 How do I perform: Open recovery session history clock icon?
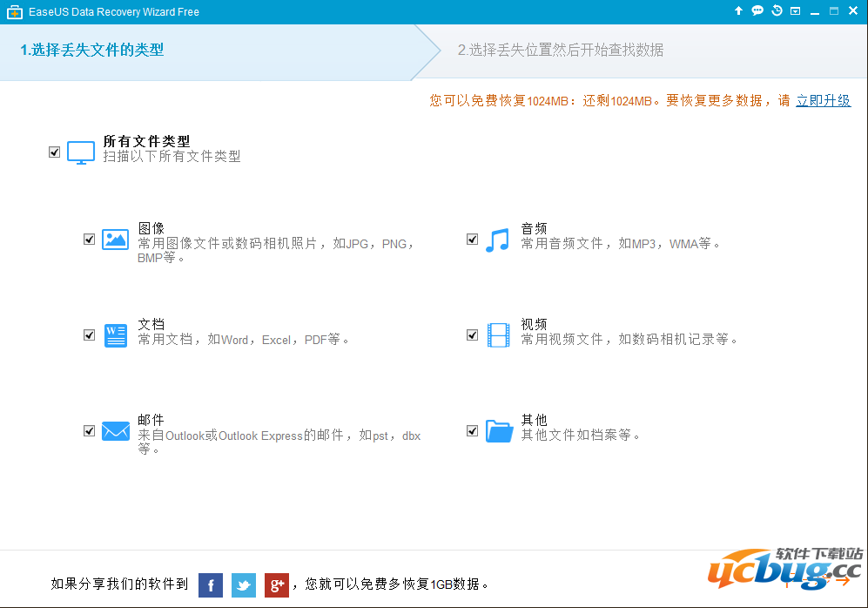pos(777,10)
